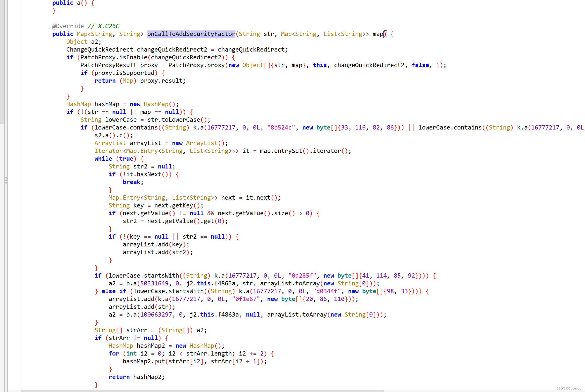Click the number 100663297

coord(156,315)
